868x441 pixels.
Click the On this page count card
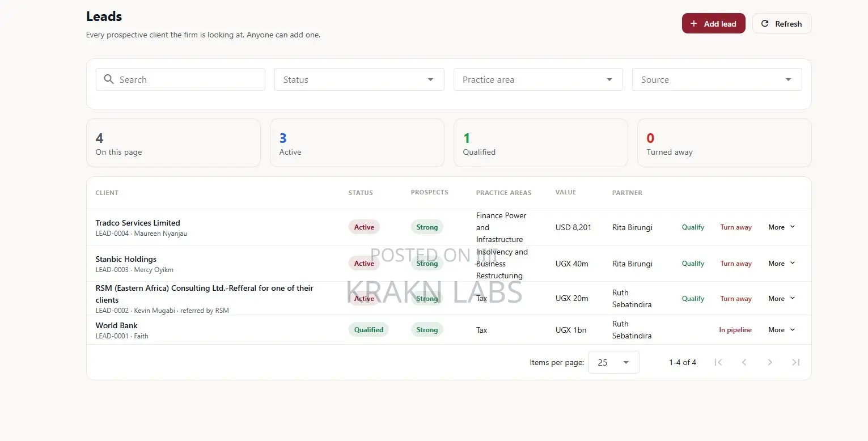[173, 143]
